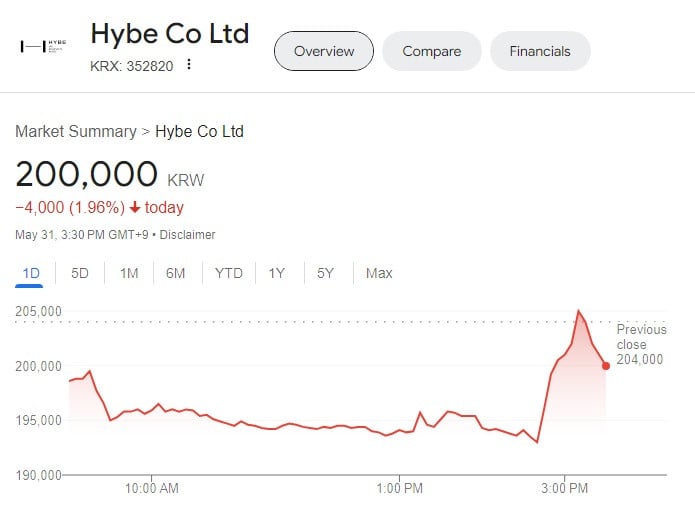
Task: Click the Hybe Co Ltd title
Action: (170, 33)
